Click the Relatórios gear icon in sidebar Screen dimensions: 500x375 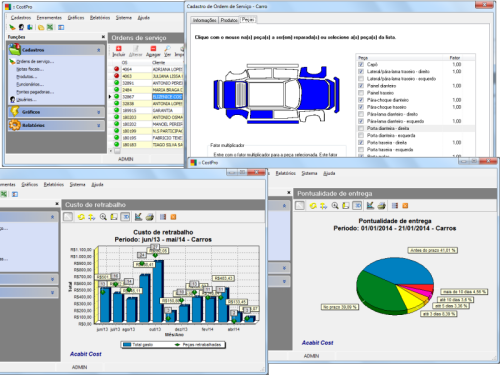(x=15, y=125)
